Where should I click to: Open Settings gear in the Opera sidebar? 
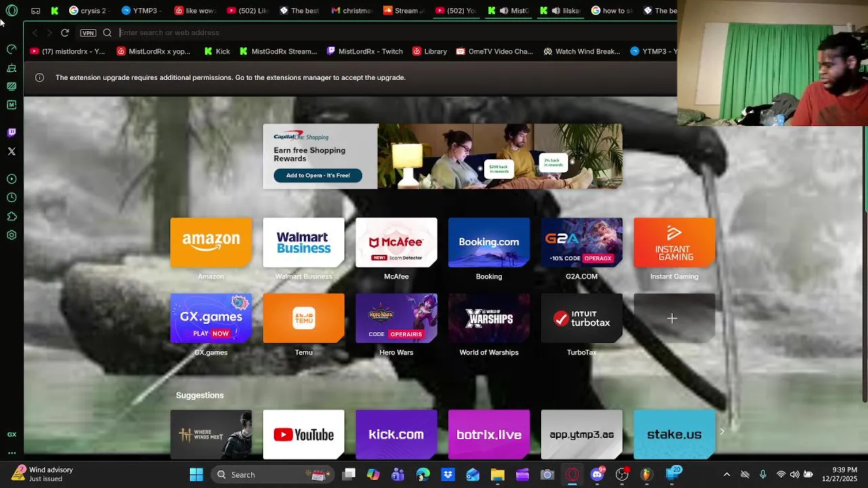[12, 235]
